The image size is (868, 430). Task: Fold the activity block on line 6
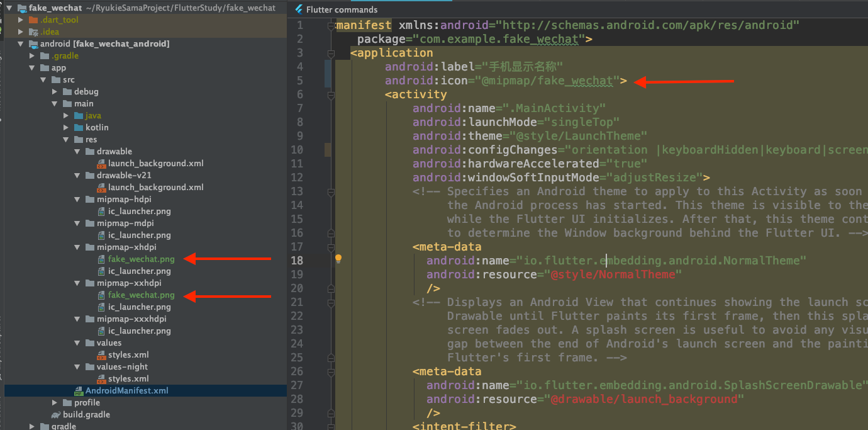(331, 95)
